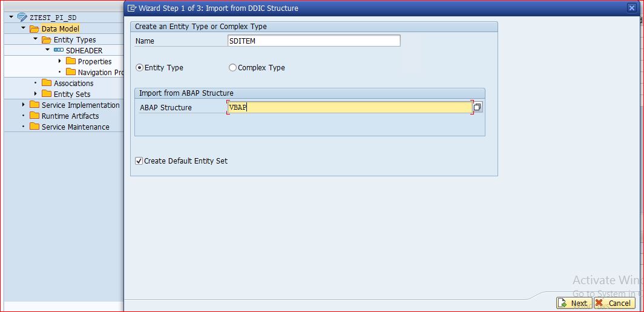644x312 pixels.
Task: Click the Import from ABAP Structure heading
Action: (186, 93)
